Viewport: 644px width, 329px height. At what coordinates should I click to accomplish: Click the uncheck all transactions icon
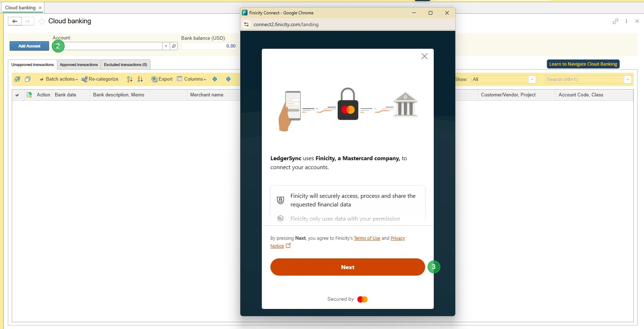coord(28,79)
